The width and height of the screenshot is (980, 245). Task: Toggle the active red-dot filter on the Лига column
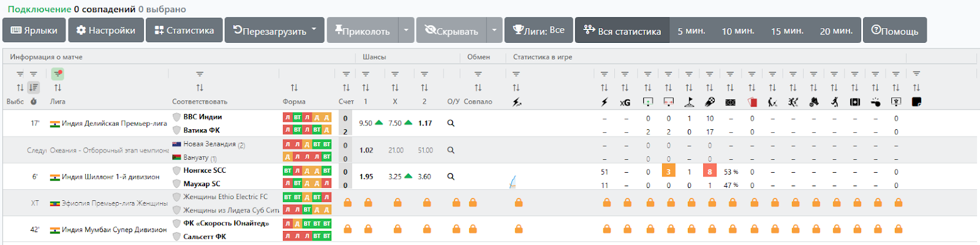pos(58,74)
